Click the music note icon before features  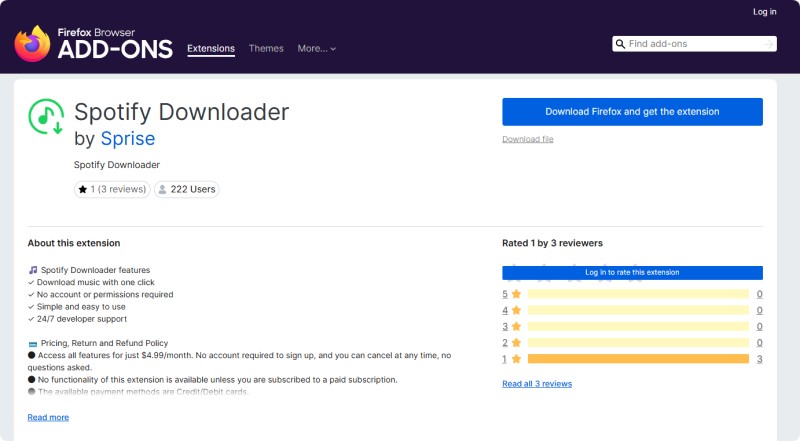(33, 270)
